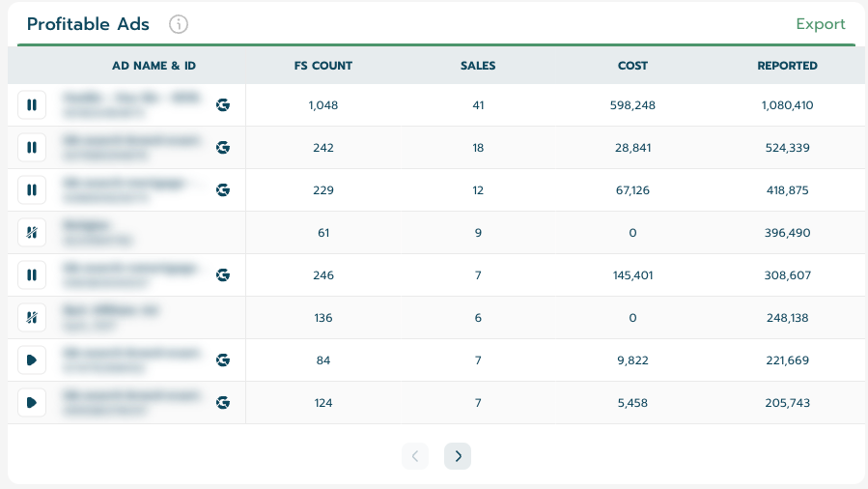Image resolution: width=868 pixels, height=489 pixels.
Task: Click the info icon beside Profitable Ads
Action: (179, 25)
